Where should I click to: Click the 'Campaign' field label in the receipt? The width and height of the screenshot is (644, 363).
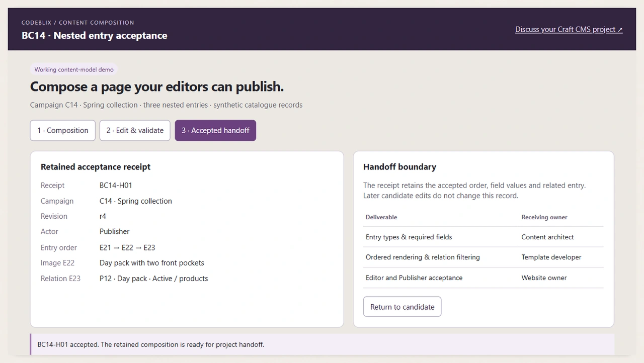point(57,201)
